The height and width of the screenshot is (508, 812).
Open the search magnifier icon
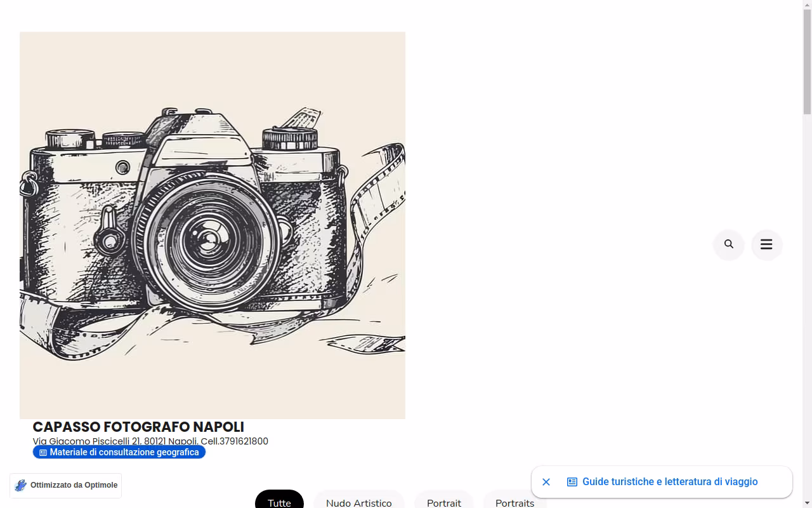click(728, 244)
